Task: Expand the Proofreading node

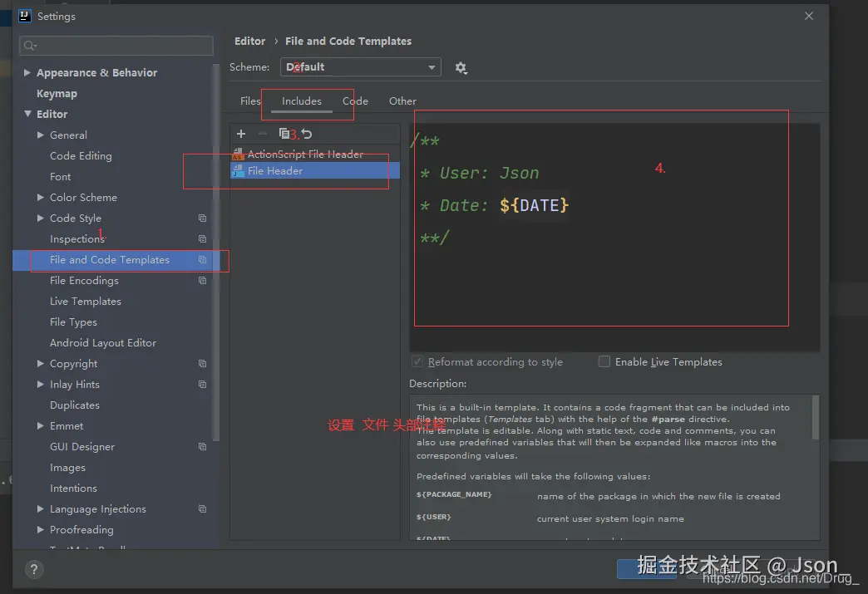Action: pos(41,529)
